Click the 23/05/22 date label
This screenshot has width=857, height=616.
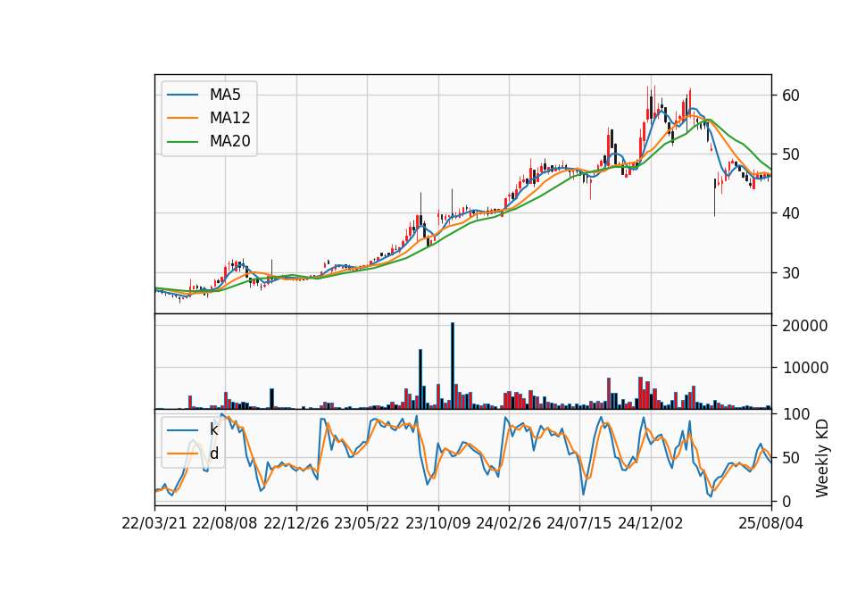[x=367, y=523]
